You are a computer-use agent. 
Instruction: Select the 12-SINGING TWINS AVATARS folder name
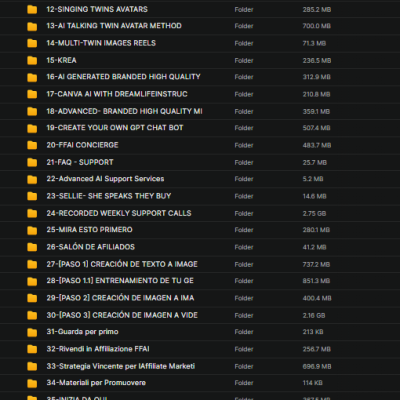point(97,9)
